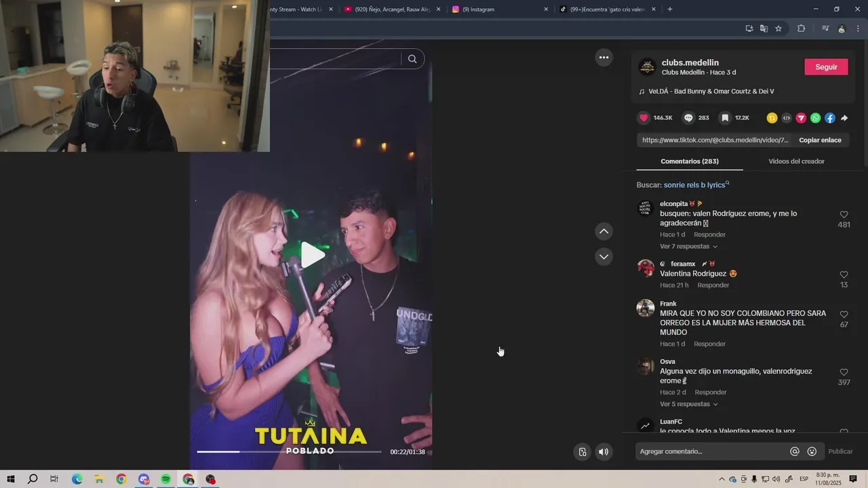Open the three-dot more options menu on the video

604,58
